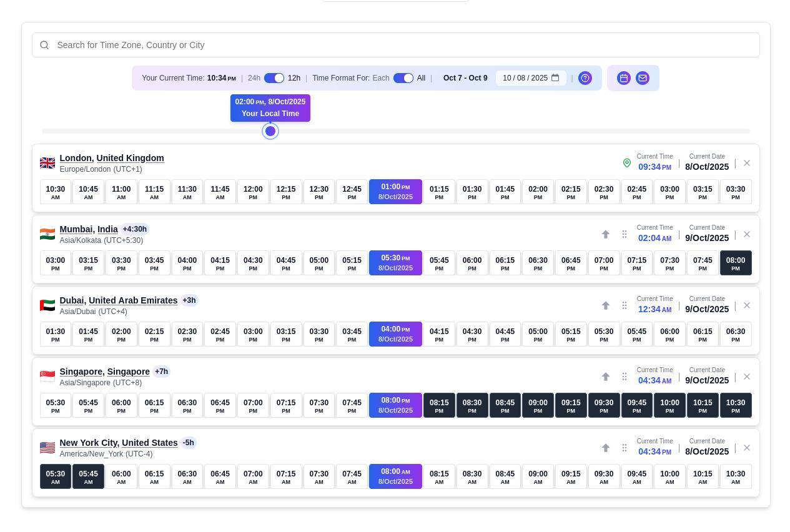Click the help question mark icon
Image resolution: width=790 pixels, height=532 pixels.
click(585, 78)
